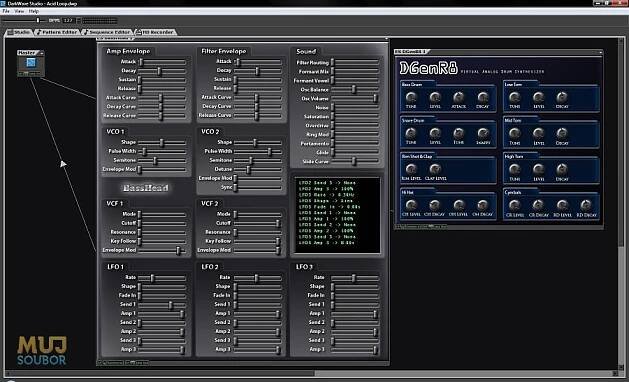Screen dimensions: 629x382
Task: Click the Osc Balance slider handle
Action: pyautogui.click(x=353, y=89)
